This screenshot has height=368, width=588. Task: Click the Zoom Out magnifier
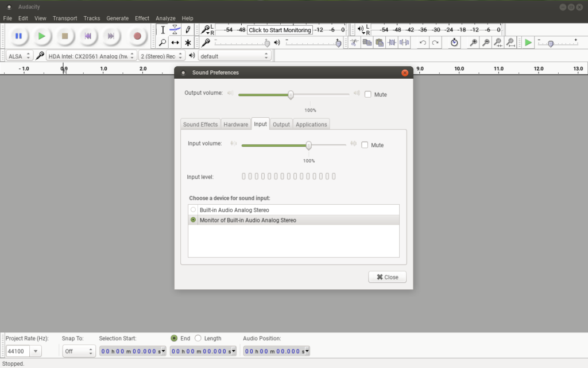(486, 43)
